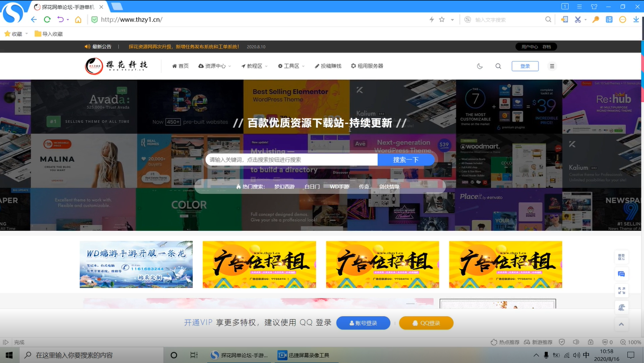Click the fullscreen expand icon in side bar
Image resolution: width=644 pixels, height=363 pixels.
click(x=621, y=291)
